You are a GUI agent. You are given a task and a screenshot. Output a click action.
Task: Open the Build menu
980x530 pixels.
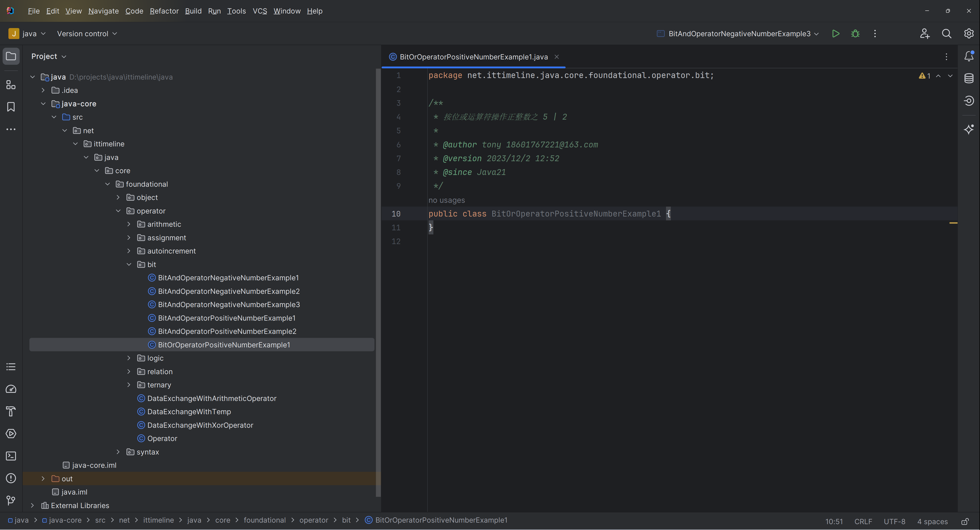point(193,11)
